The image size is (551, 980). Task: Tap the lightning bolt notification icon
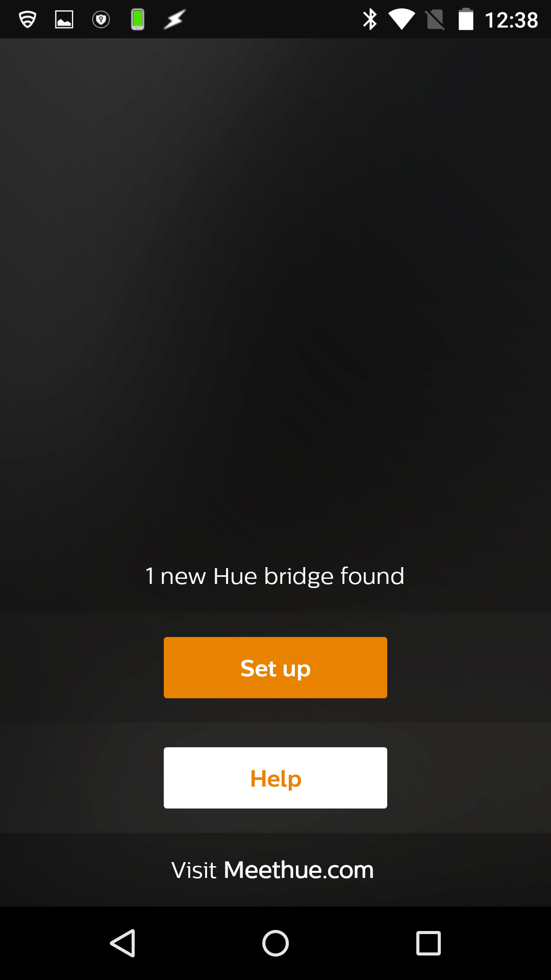(174, 20)
